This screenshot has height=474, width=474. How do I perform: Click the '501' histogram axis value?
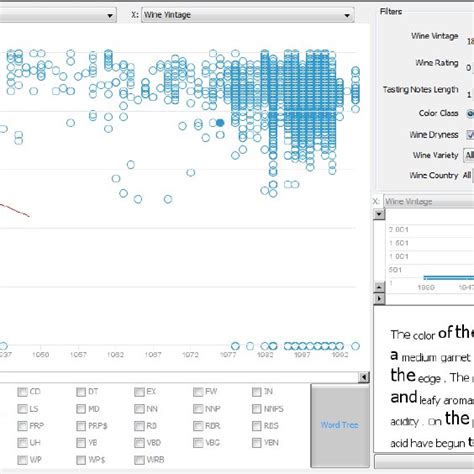pos(395,270)
